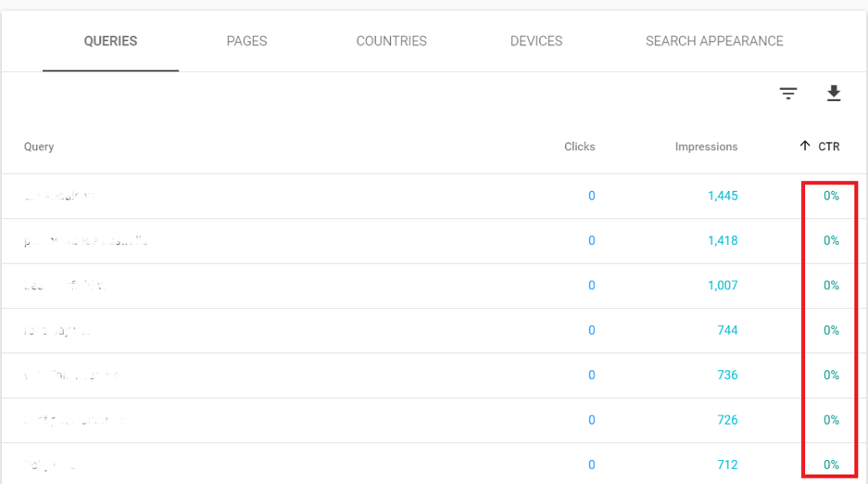This screenshot has height=484, width=868.
Task: Click the 744 impressions cell
Action: click(726, 330)
